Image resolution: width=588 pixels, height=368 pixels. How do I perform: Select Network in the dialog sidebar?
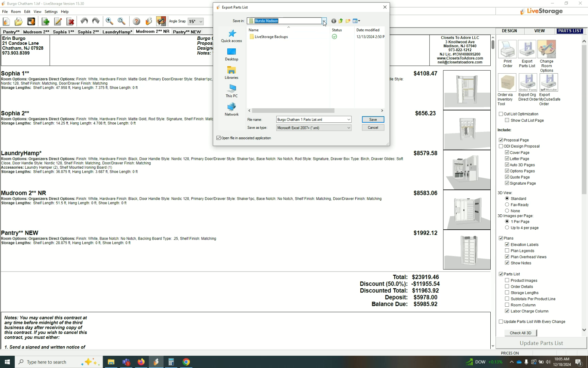point(231,109)
